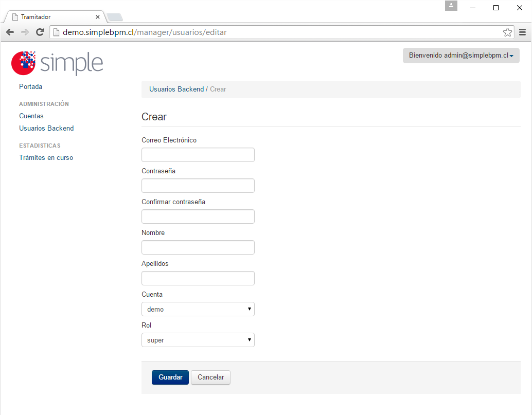Bookmark this page with the star icon
This screenshot has width=532, height=415.
coord(508,32)
